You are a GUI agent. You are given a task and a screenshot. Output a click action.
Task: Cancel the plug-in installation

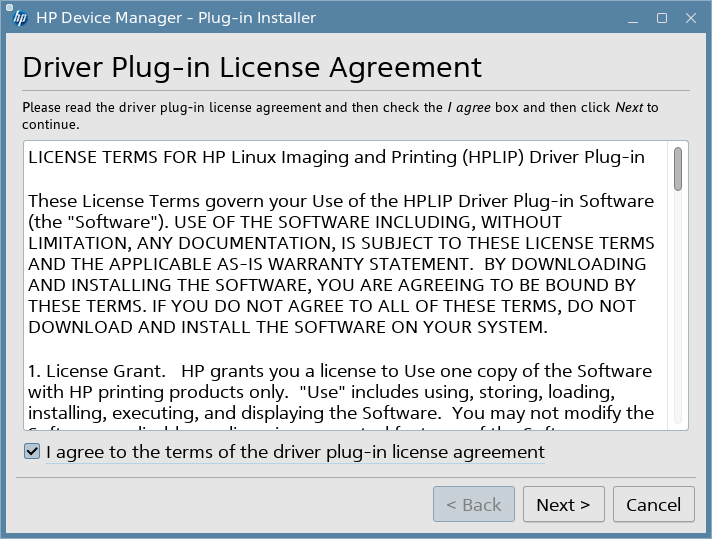653,505
